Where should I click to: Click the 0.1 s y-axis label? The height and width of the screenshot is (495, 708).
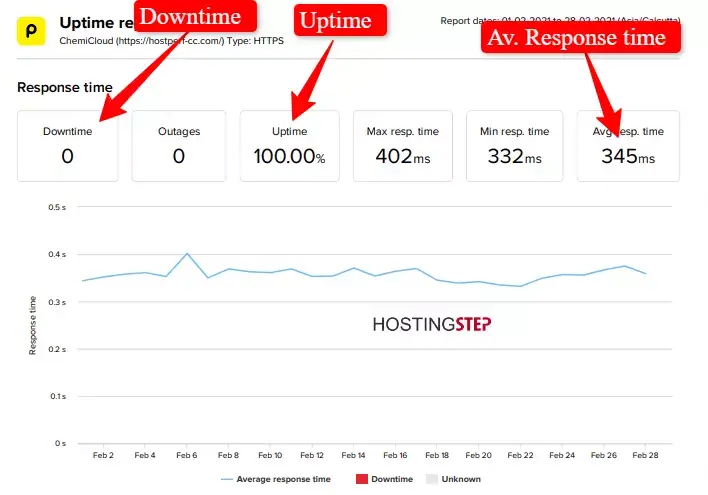click(58, 397)
